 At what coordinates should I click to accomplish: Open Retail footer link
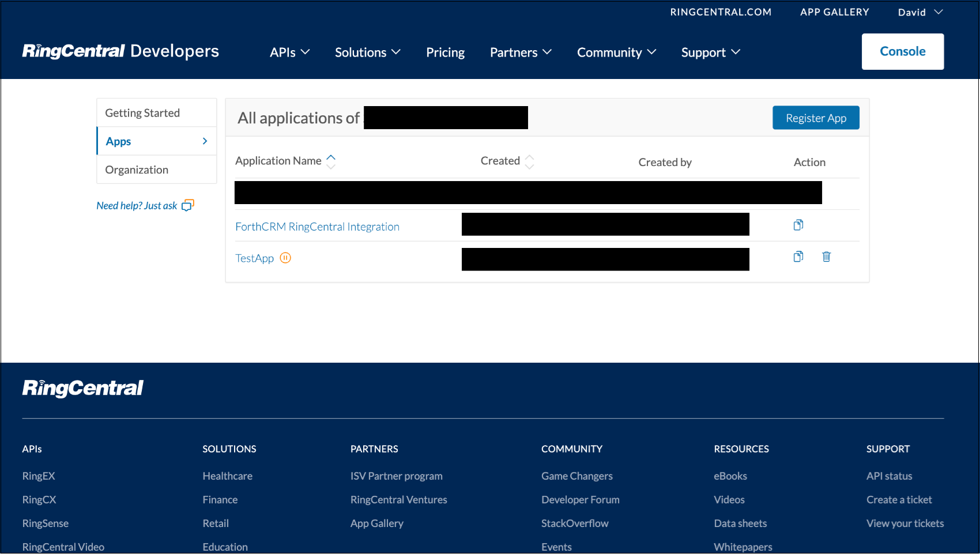215,523
